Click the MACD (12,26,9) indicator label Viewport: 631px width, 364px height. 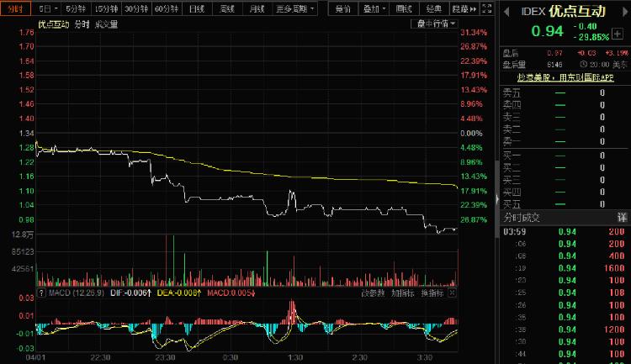(76, 293)
